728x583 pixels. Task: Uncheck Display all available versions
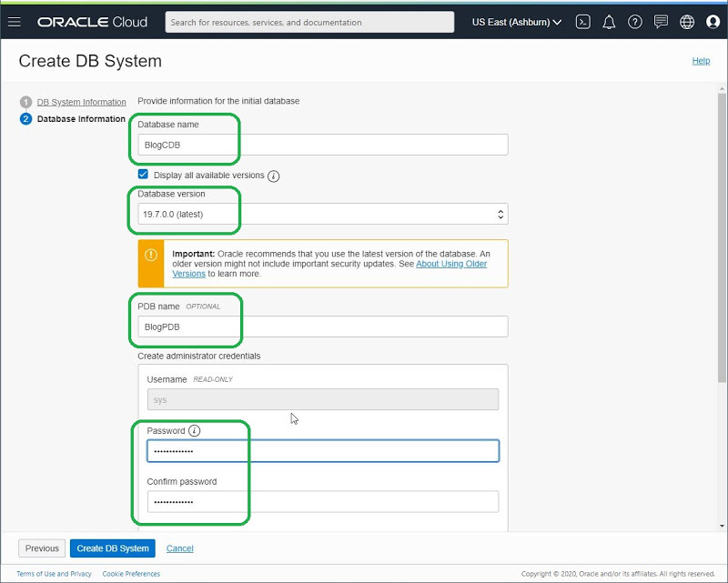pyautogui.click(x=143, y=175)
